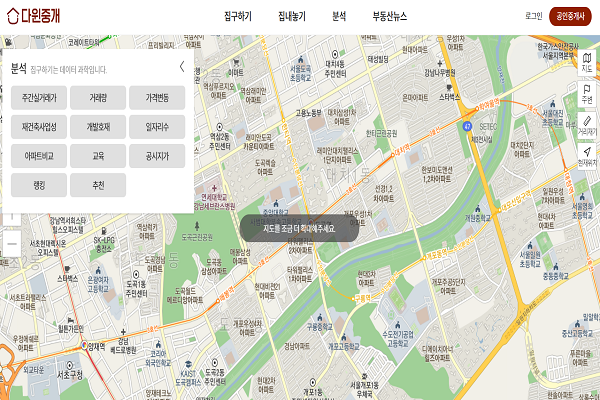Screen dimensions: 600x400
Task: Click the 한티근린공원 label
Action: pyautogui.click(x=382, y=133)
